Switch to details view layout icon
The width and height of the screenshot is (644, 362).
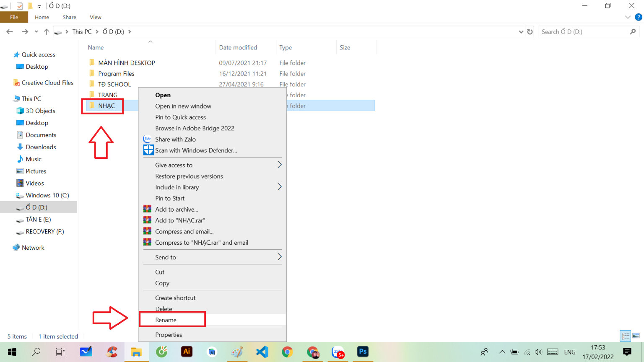[626, 336]
